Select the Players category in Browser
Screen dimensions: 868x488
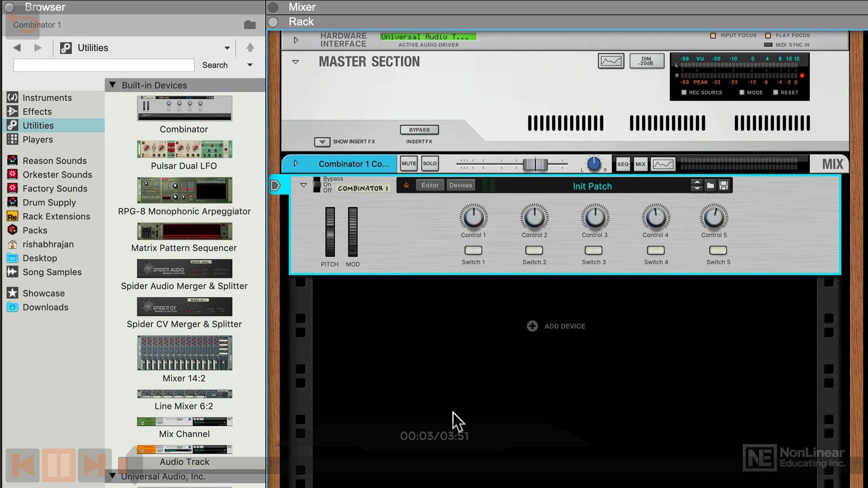pos(38,139)
